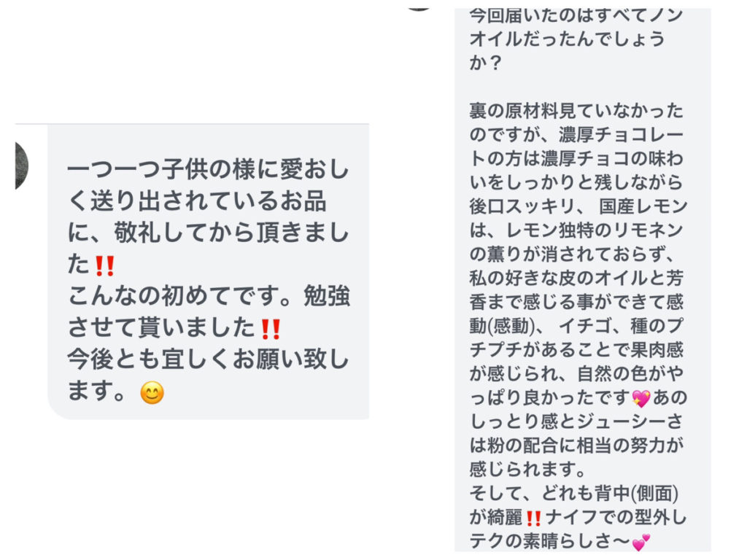
Task: Click the line 今後とも宜しくお願い致し
Action: click(208, 361)
